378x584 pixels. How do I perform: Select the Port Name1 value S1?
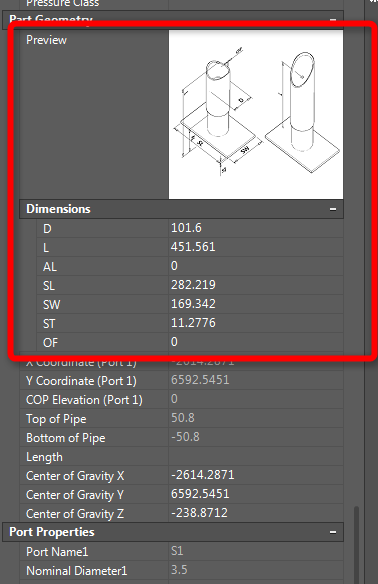256,551
